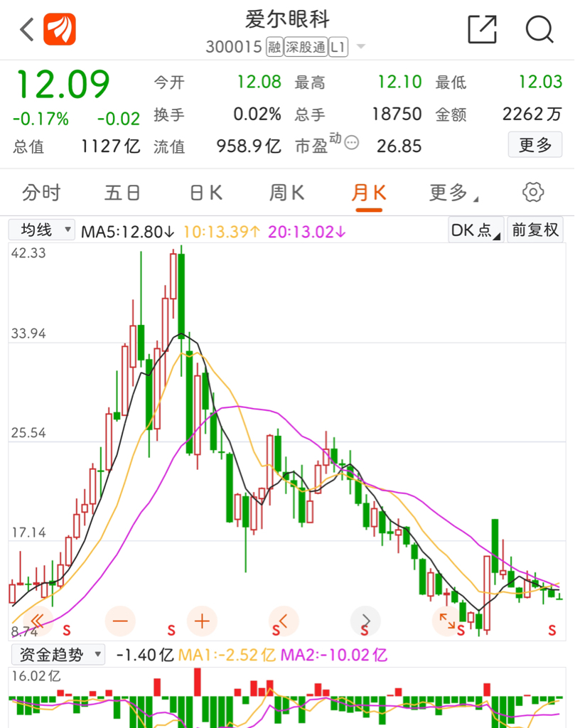
Task: Click the 更多 button in quote panel
Action: [x=535, y=145]
